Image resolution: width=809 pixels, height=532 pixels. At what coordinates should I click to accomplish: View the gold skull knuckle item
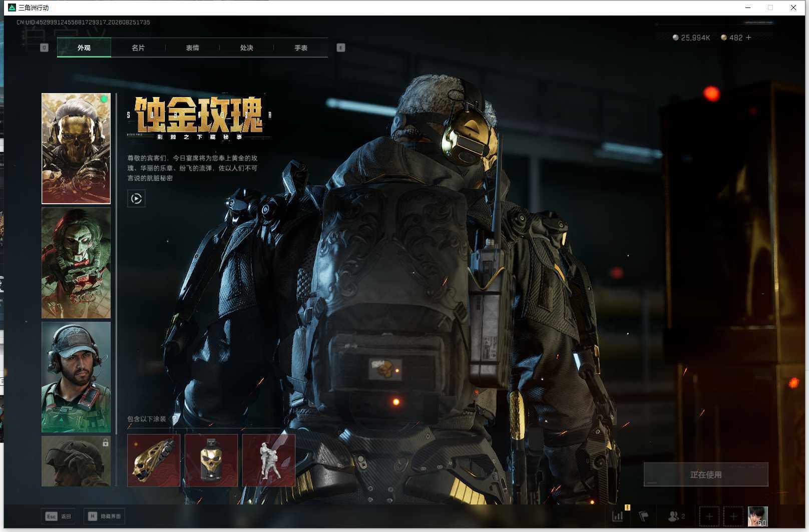(x=154, y=460)
